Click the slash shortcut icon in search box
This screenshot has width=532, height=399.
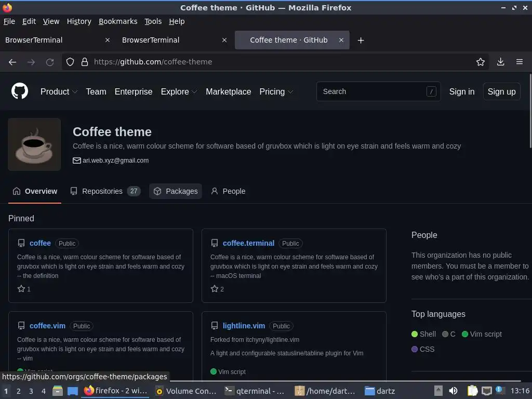point(431,91)
